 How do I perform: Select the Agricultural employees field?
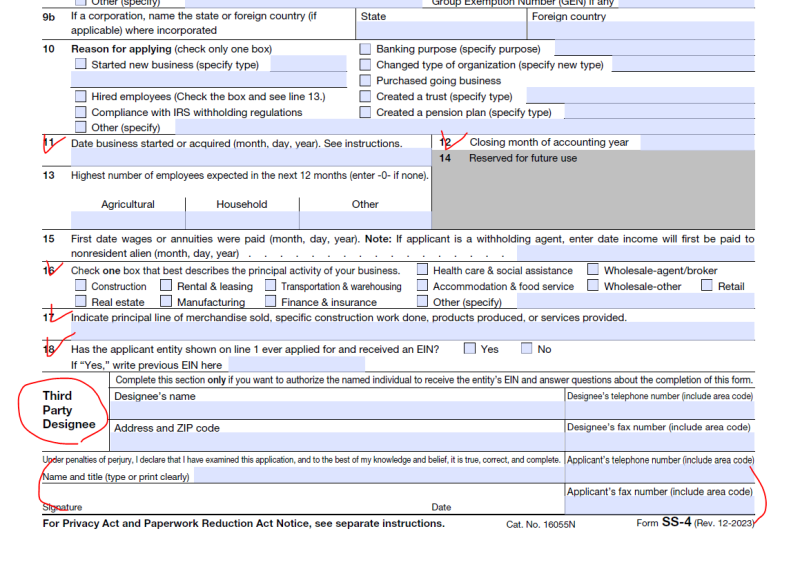[128, 220]
